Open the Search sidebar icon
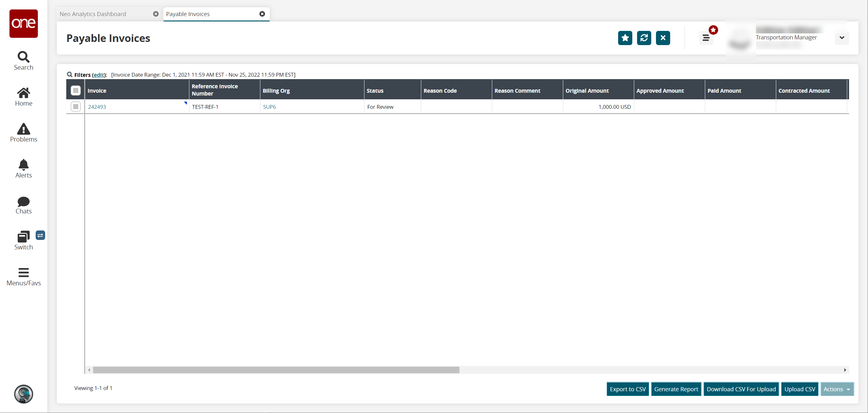The width and height of the screenshot is (868, 413). coord(23,61)
